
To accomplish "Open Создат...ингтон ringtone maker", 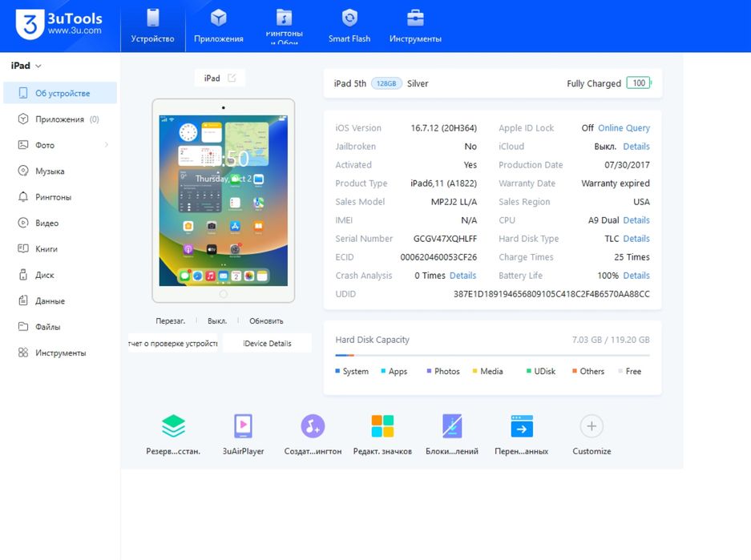I will pos(313,434).
